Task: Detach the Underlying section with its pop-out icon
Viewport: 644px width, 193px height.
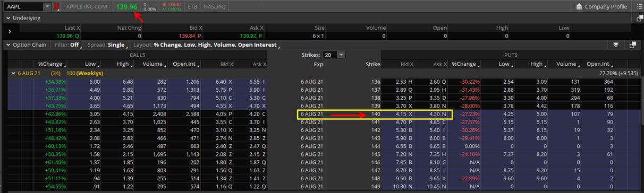Action: coord(640,18)
